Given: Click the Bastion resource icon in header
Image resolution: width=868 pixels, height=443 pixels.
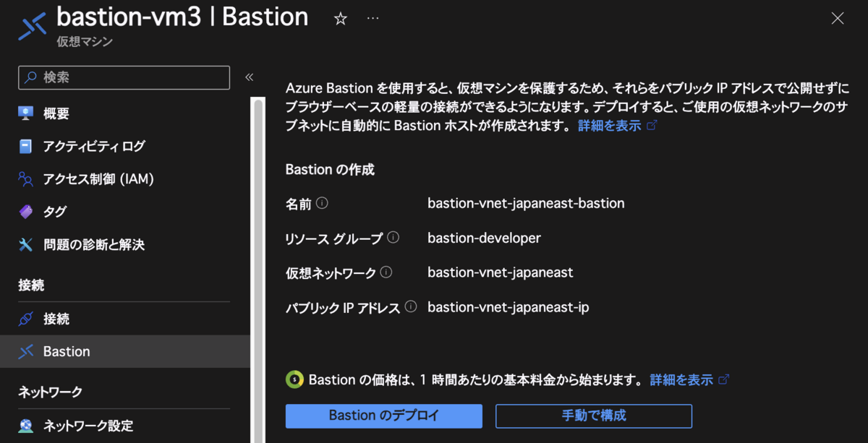Looking at the screenshot, I should click(32, 26).
